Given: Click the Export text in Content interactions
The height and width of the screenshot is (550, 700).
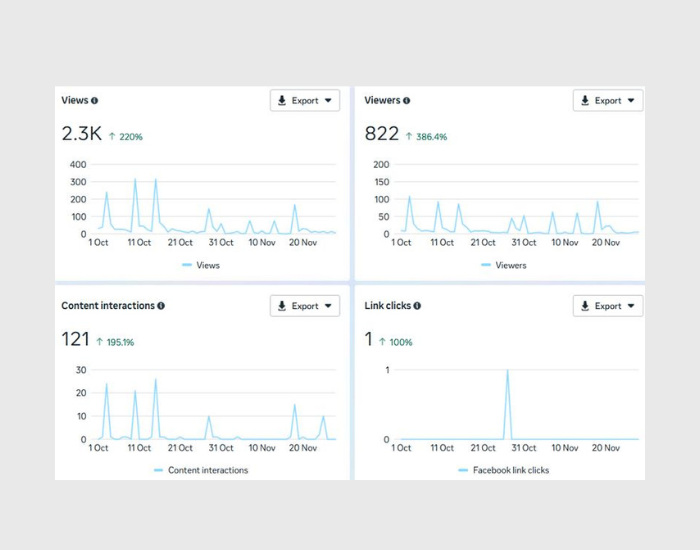Looking at the screenshot, I should tap(305, 306).
